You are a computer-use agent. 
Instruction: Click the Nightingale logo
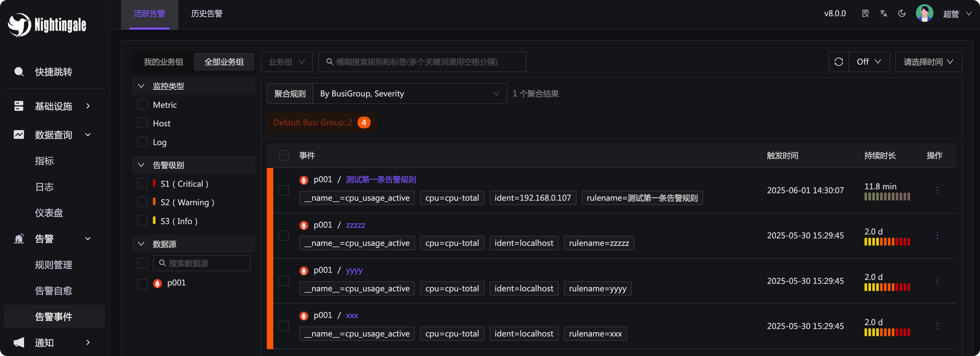(47, 25)
